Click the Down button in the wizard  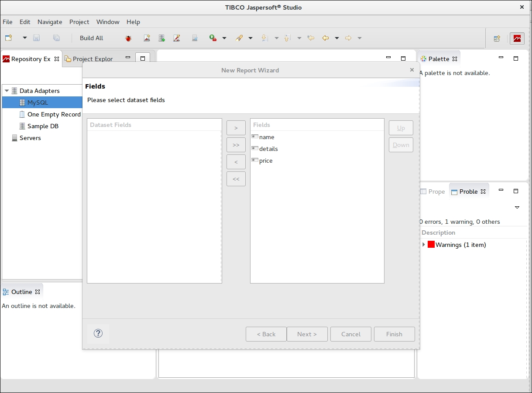(x=401, y=145)
